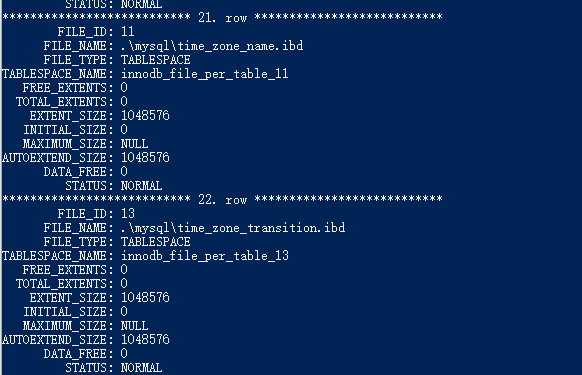
Task: Click the 22. row separator header
Action: [x=222, y=199]
